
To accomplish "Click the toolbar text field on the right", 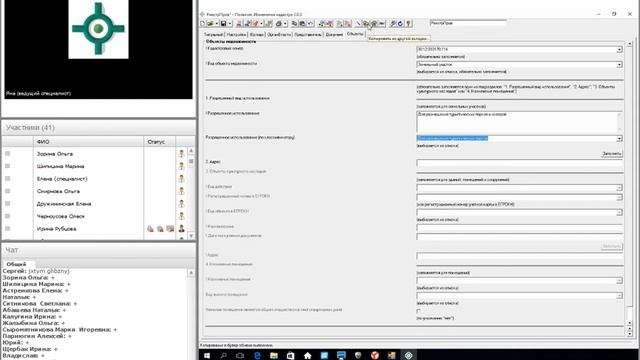I will [468, 23].
